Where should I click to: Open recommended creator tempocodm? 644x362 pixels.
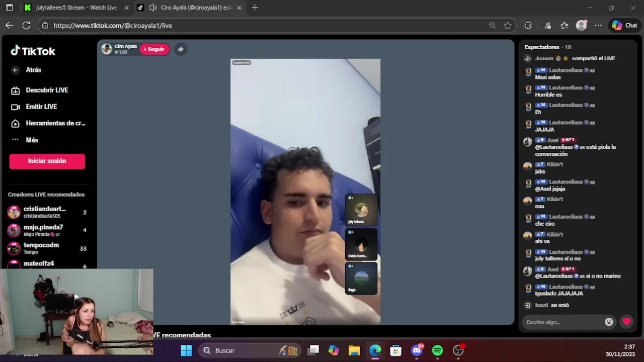47,248
